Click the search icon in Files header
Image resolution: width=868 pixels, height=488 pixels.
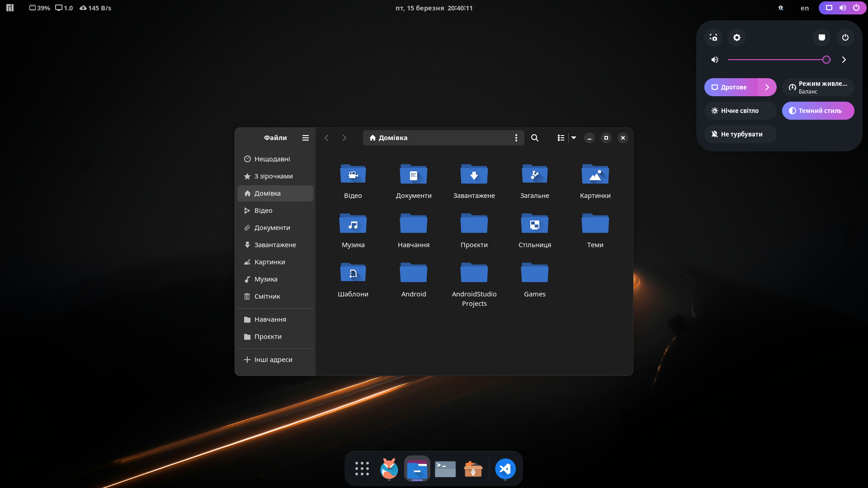(x=534, y=138)
